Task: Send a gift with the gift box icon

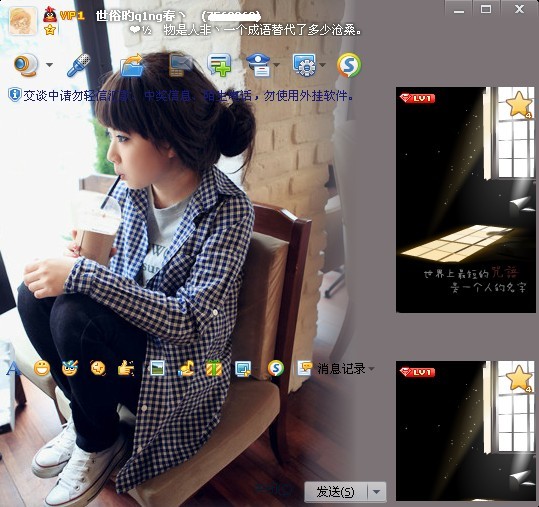Action: [213, 368]
